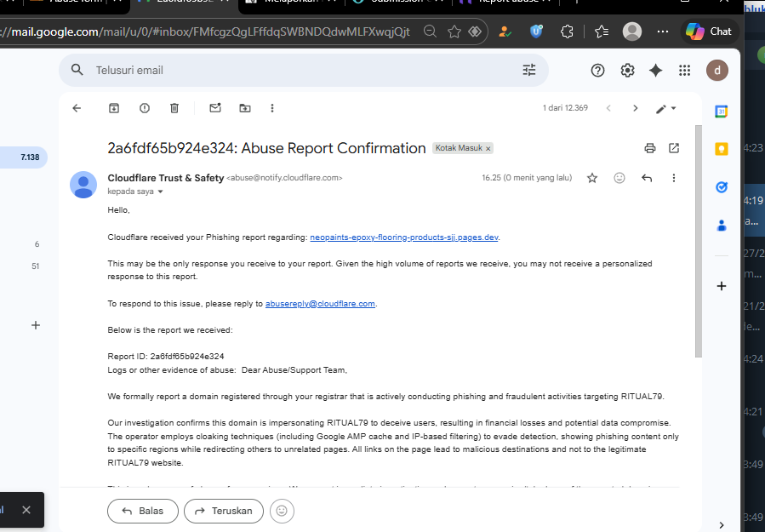Open the Google apps grid

684,71
